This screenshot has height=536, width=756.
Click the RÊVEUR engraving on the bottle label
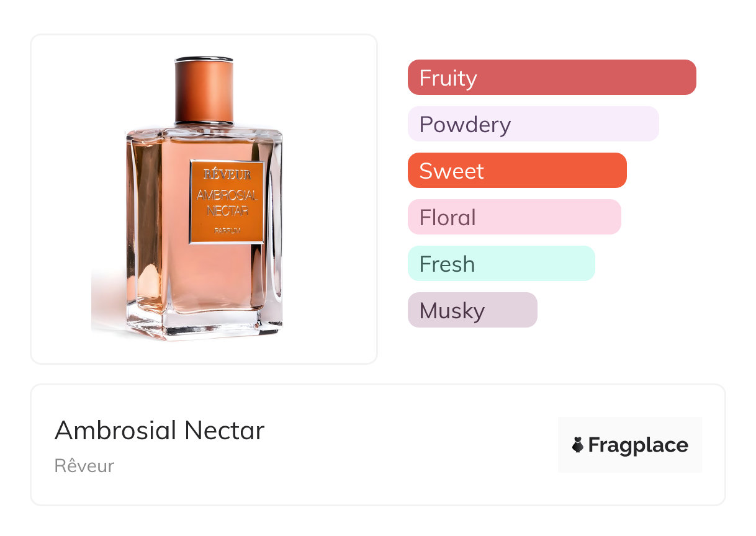[227, 174]
